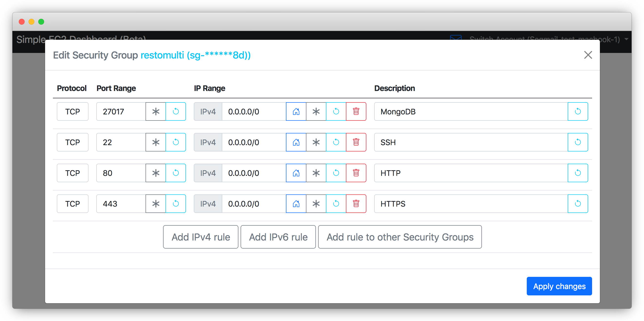
Task: Use my IP for the HTTPS rule
Action: 296,204
